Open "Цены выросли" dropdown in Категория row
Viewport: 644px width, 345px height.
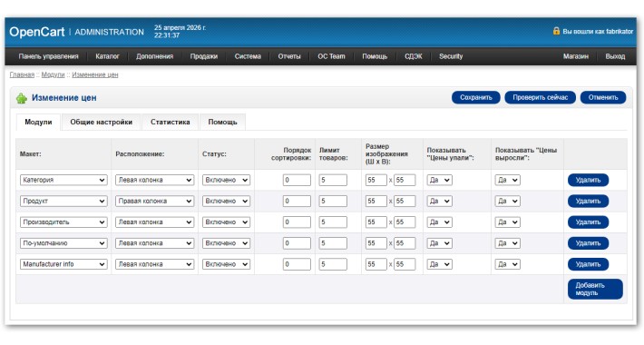click(x=508, y=180)
